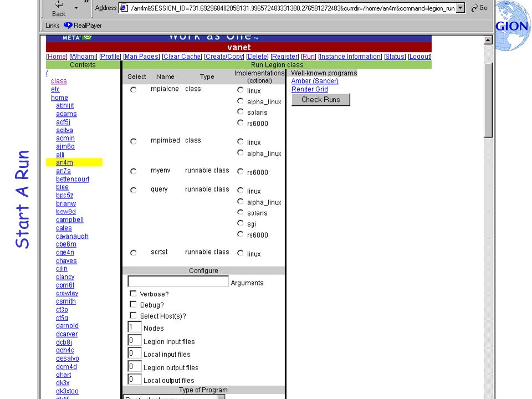Click the Clear Cache menu link
532x399 pixels.
click(x=182, y=57)
